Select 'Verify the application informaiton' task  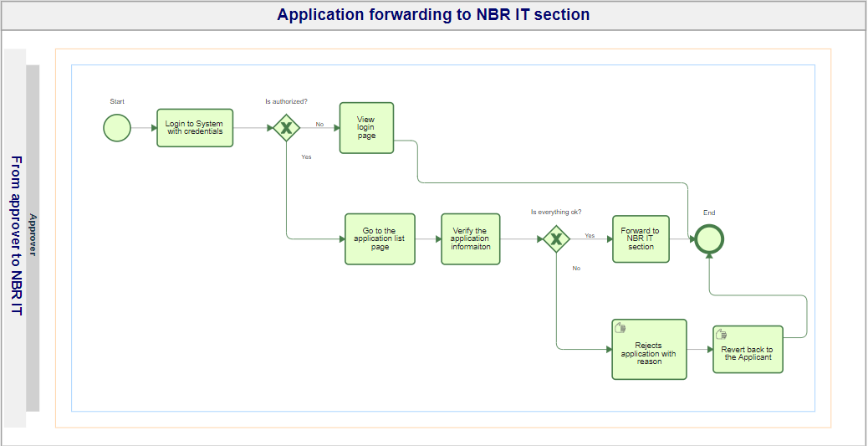[471, 239]
